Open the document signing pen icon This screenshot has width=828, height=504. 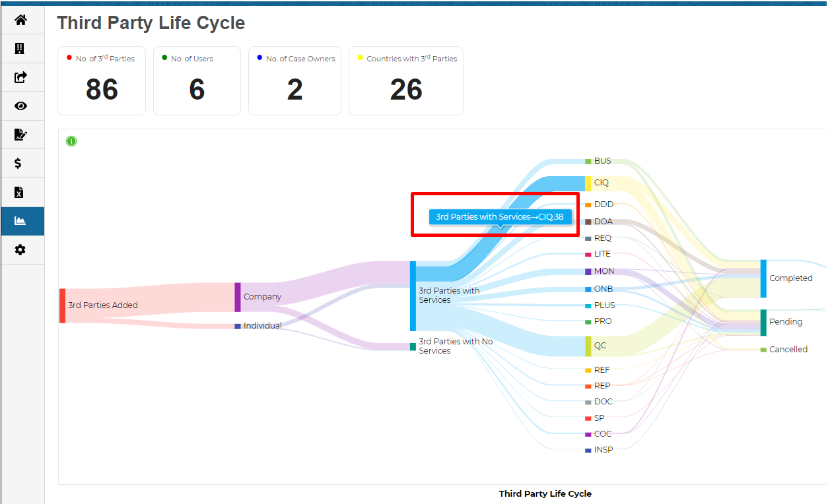20,135
